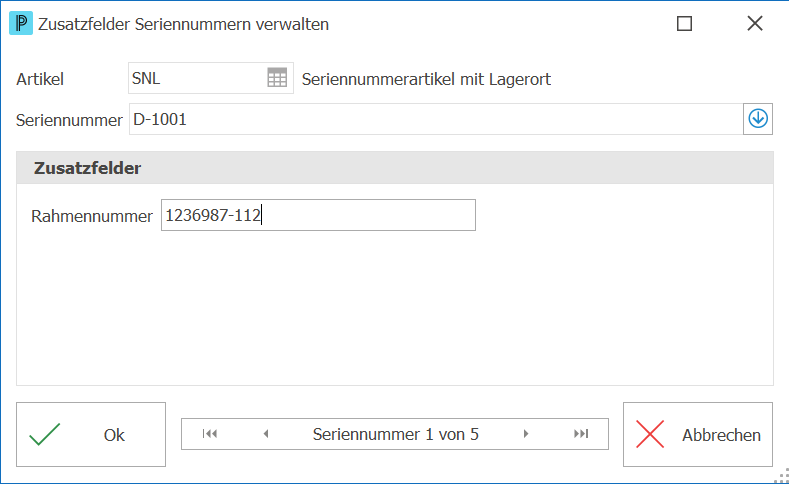Click the "Seriennummerartikel mit Lagerort" description text
The image size is (789, 484).
point(426,79)
